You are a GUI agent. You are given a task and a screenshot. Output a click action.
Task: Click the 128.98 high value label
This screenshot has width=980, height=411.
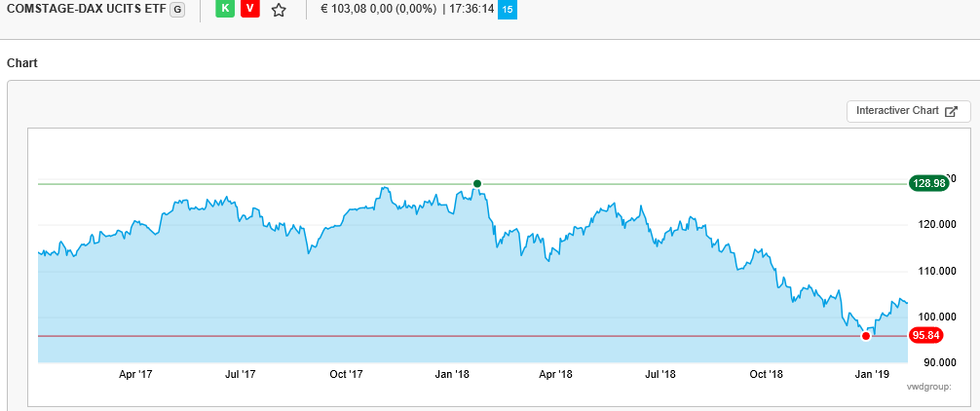point(928,183)
